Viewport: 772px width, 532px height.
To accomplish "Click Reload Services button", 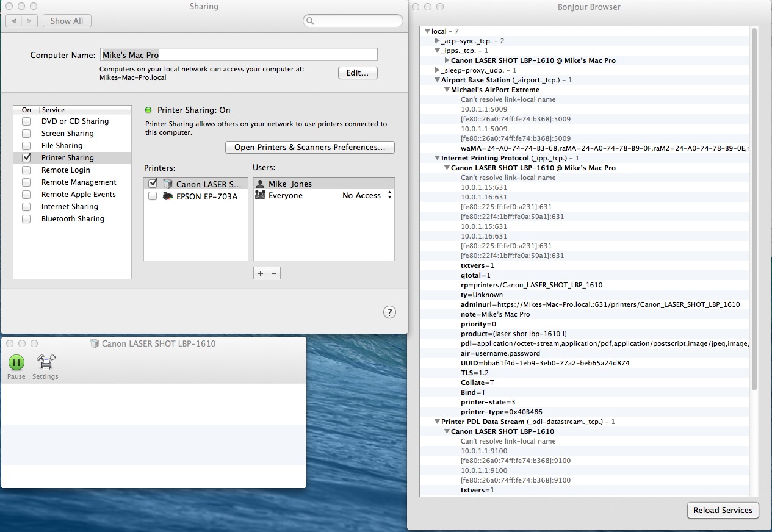I will tap(723, 511).
